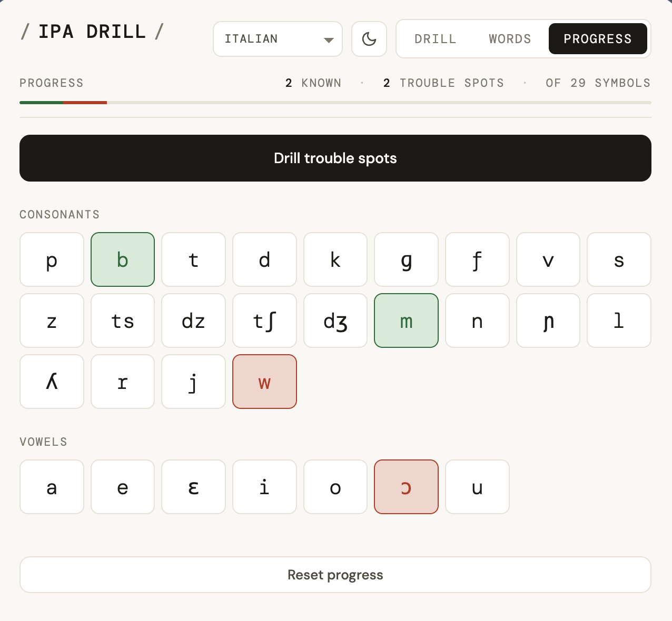Open the trouble spot ɔ vowel tile
Viewport: 672px width, 621px height.
(406, 487)
